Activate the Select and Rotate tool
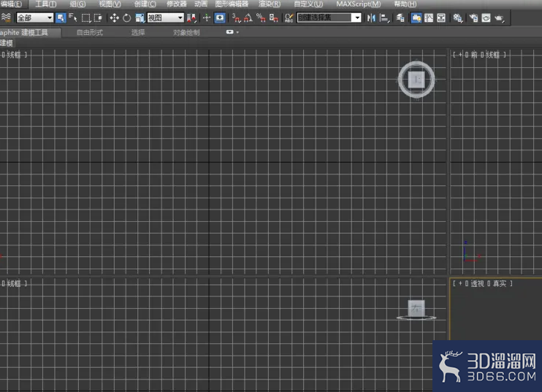This screenshot has height=392, width=542. 127,18
